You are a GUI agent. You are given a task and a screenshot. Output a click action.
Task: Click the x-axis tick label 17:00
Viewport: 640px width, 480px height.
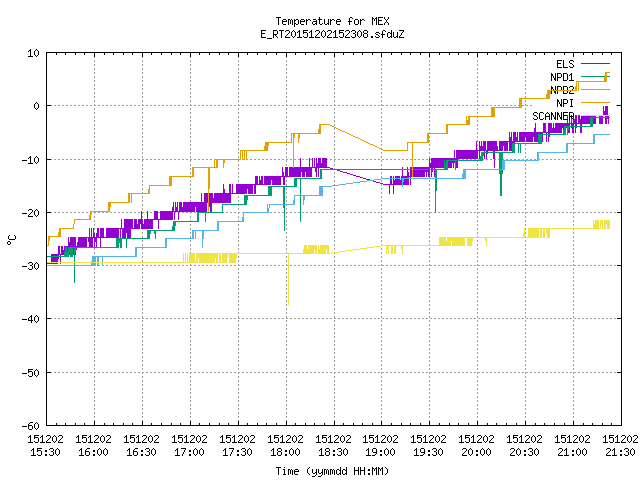pos(189,452)
